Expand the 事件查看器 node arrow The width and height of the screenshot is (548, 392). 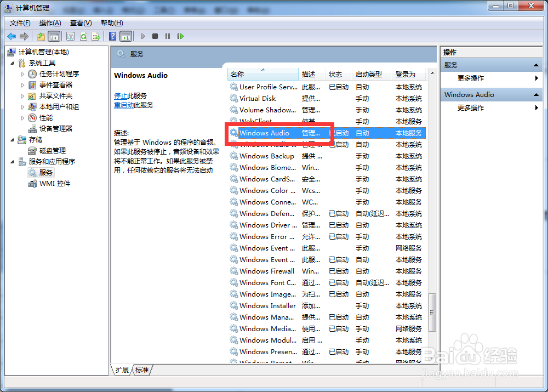22,85
